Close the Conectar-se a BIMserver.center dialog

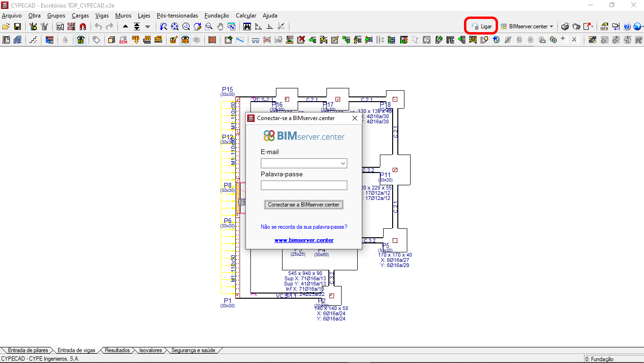point(355,118)
